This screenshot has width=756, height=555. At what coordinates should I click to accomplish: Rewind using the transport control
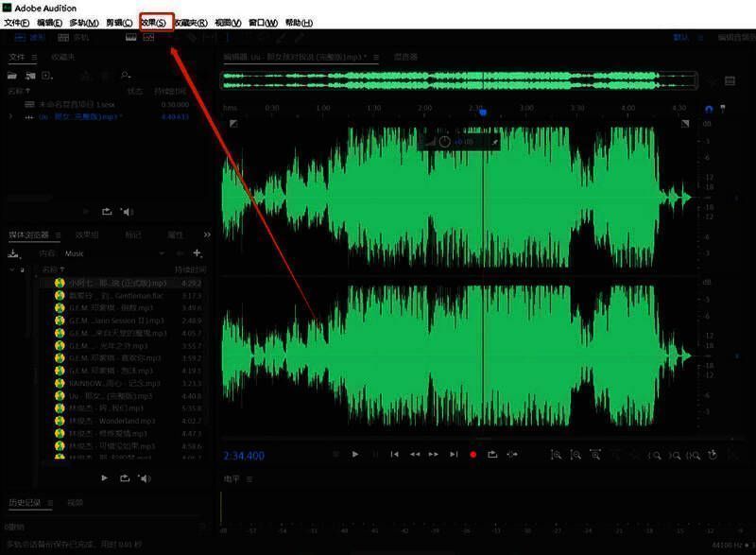click(x=415, y=455)
